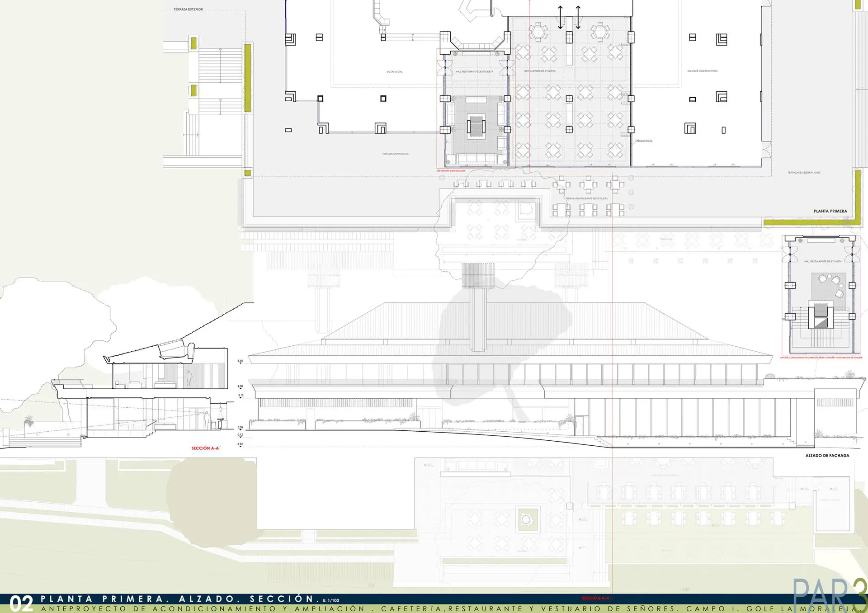
Task: Click the PLANTA PRIMERA drawing label
Action: click(830, 211)
